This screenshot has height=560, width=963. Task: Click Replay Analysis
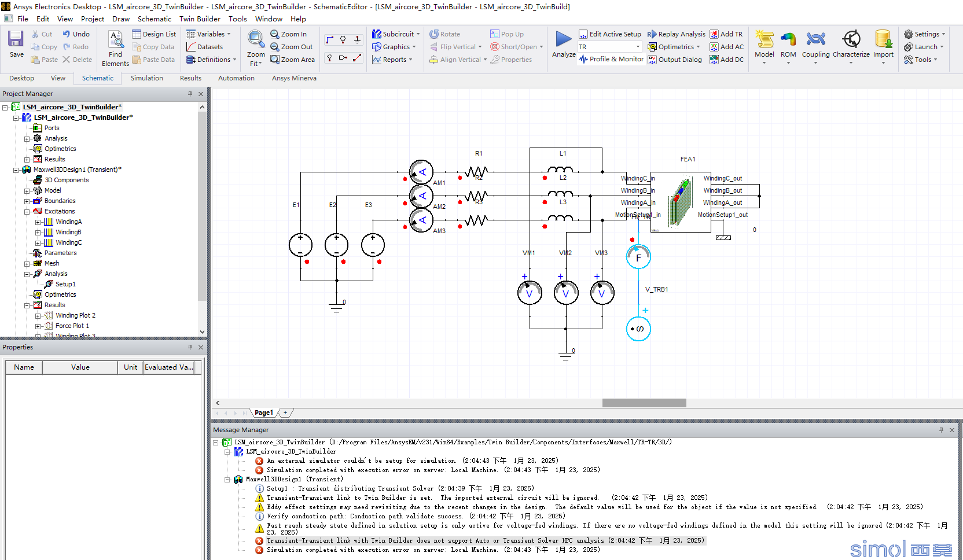[676, 34]
